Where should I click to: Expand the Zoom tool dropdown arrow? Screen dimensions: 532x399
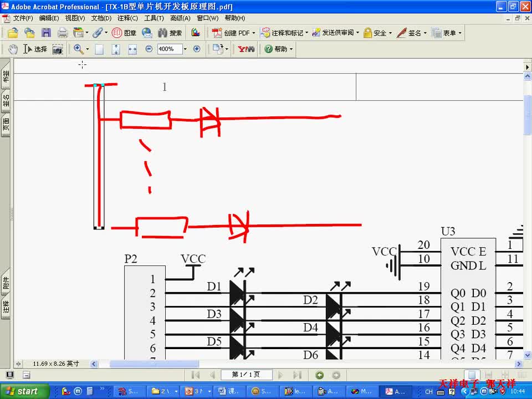point(88,49)
